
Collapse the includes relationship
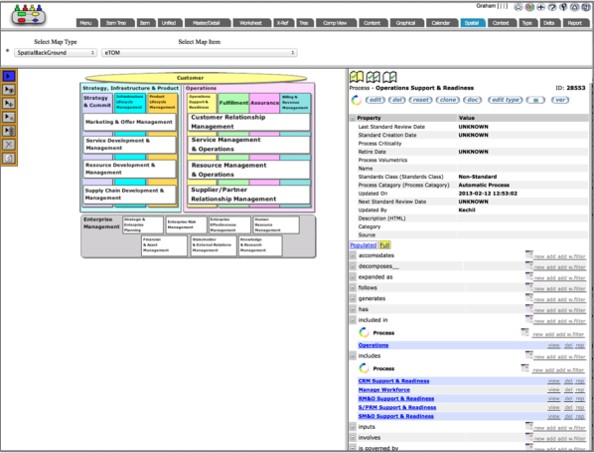click(x=353, y=356)
